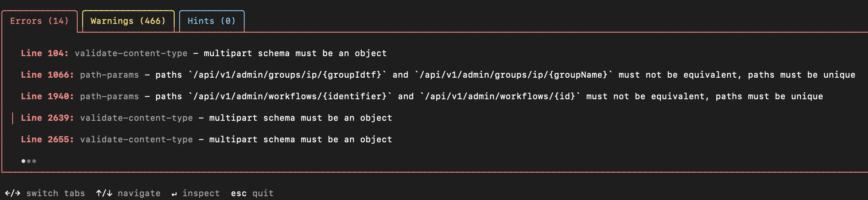
Task: Select the Line 104 error entry
Action: coord(45,53)
